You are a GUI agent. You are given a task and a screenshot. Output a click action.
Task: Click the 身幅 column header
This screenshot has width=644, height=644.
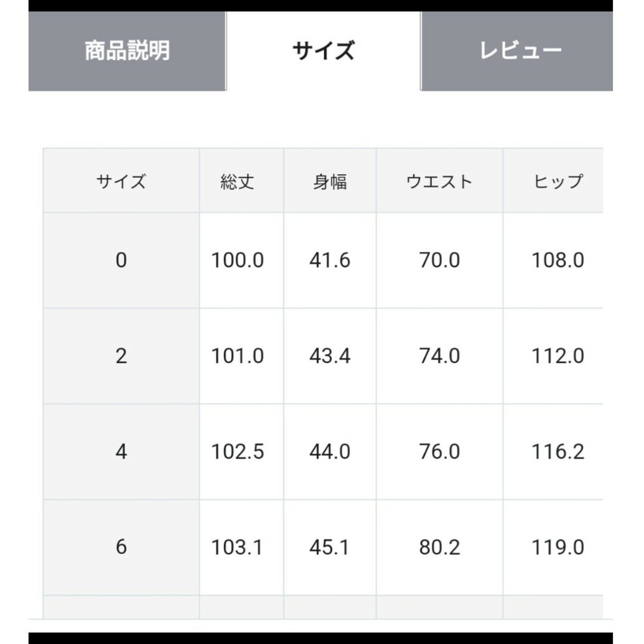click(330, 181)
